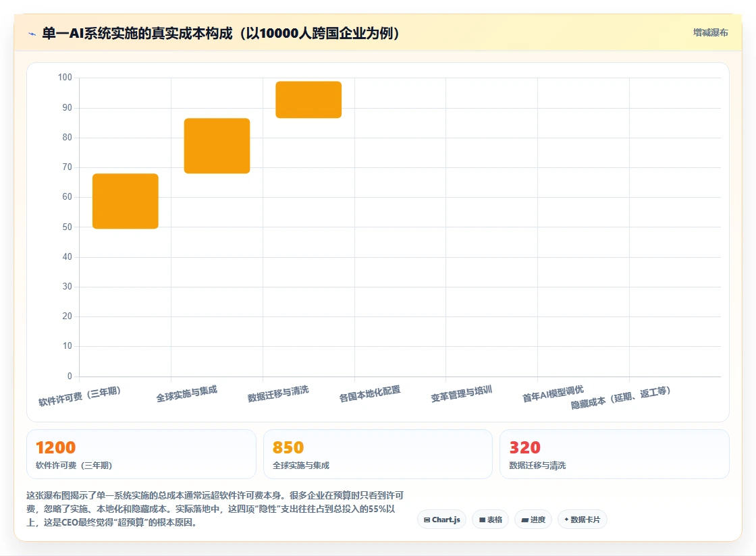Click the description paragraph starting 这张瀑布图揭示了

coord(215,509)
